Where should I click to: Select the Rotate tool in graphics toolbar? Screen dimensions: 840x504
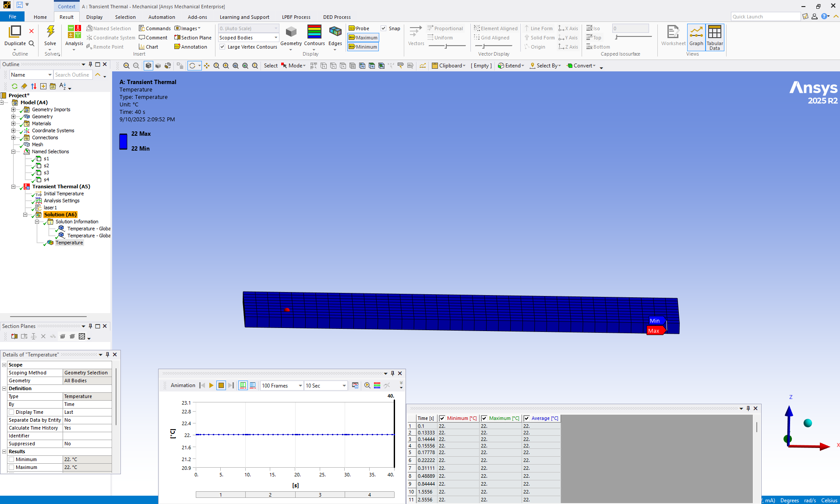192,66
